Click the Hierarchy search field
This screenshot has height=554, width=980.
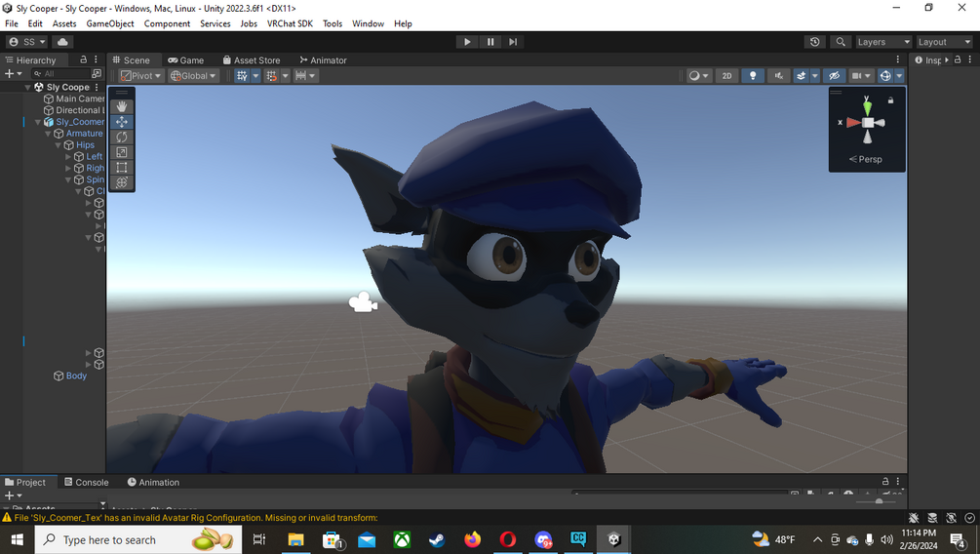click(x=60, y=74)
